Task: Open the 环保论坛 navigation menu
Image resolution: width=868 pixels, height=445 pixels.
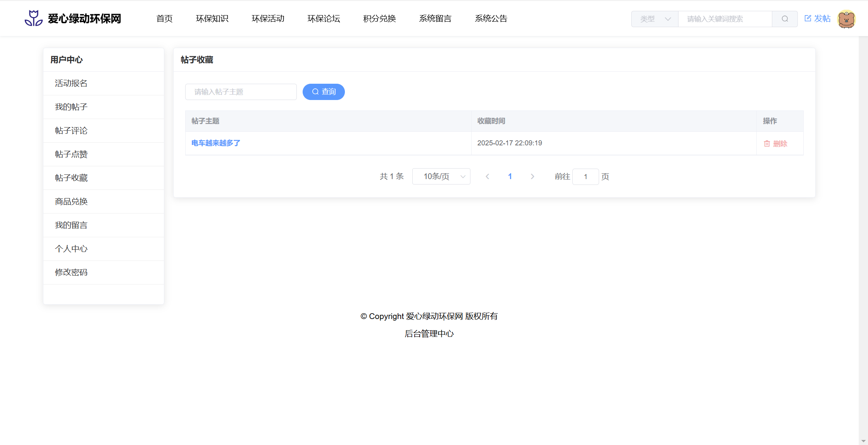Action: point(324,19)
